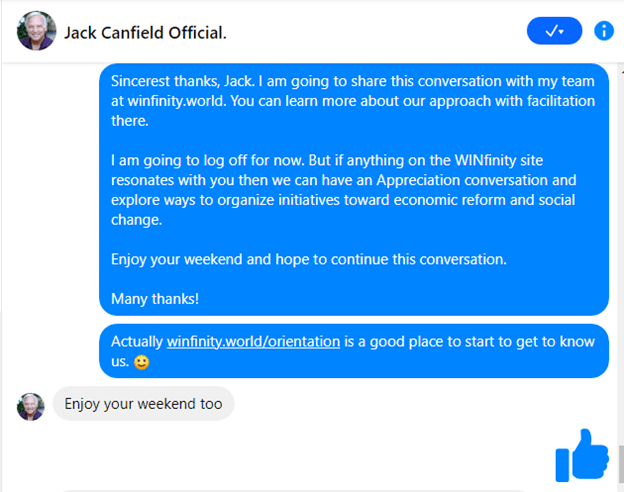Open the winfinity.world/orientation link
Image resolution: width=624 pixels, height=492 pixels.
click(x=253, y=341)
